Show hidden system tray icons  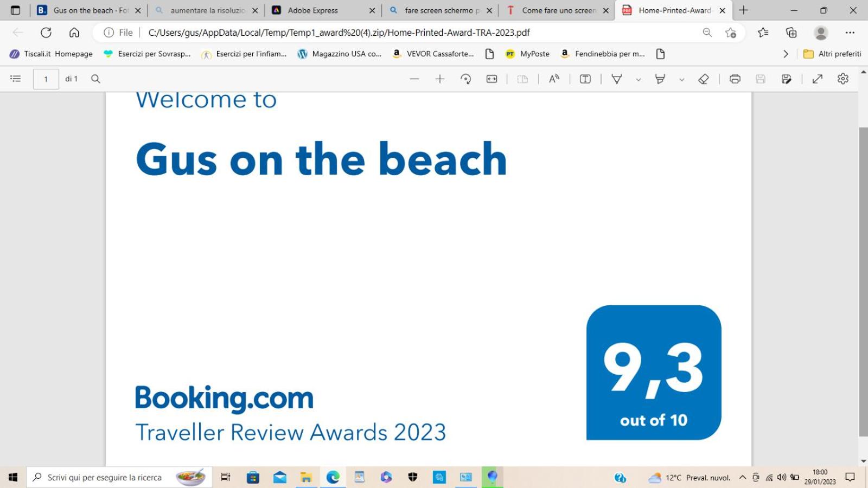coord(743,477)
